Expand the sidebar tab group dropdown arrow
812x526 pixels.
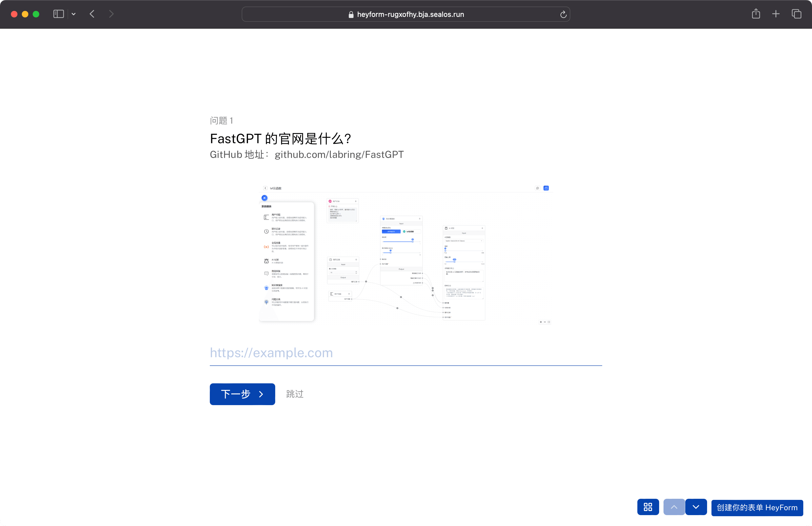73,14
